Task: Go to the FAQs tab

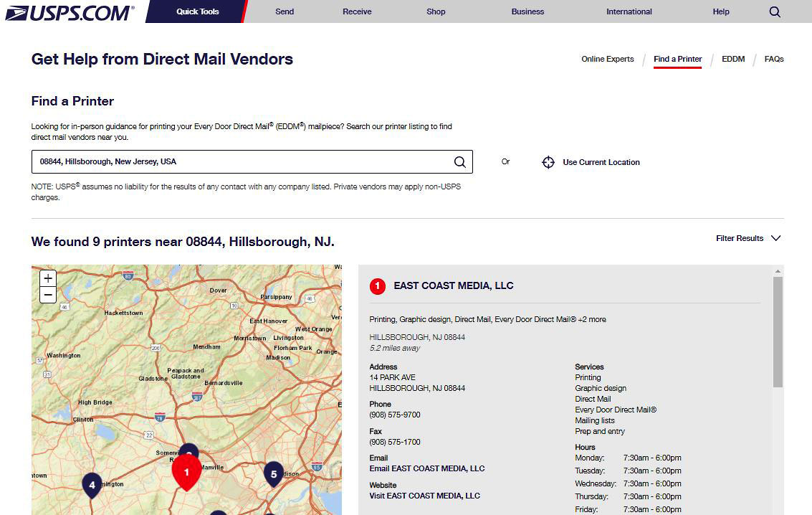Action: (774, 59)
